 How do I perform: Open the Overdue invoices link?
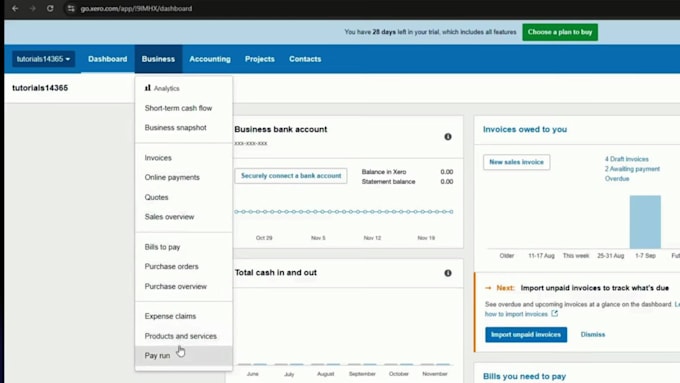[617, 179]
